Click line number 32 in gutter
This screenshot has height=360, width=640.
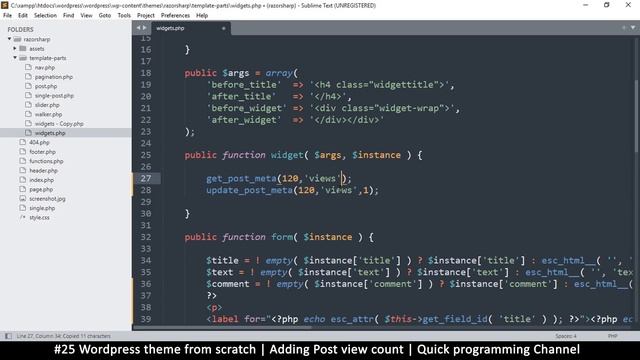[x=146, y=237]
